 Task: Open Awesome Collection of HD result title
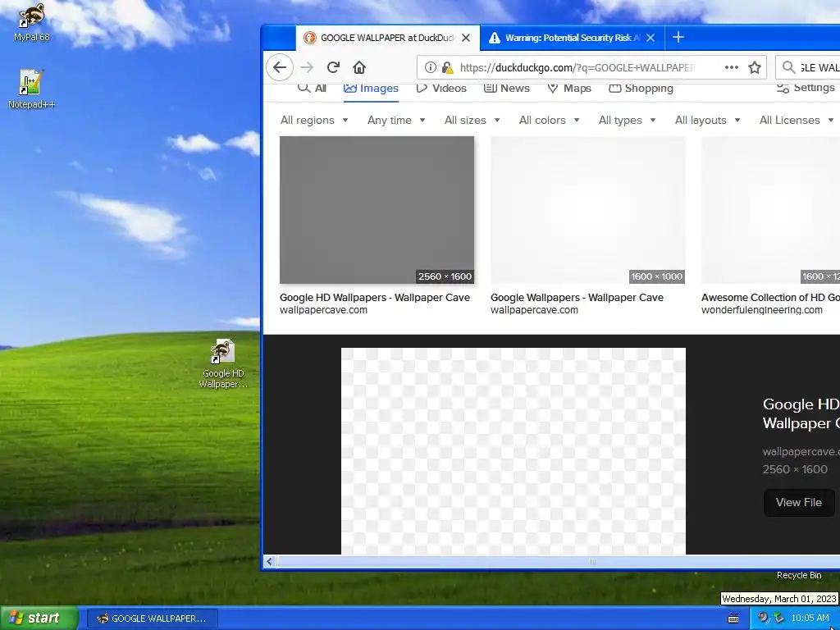click(x=770, y=297)
